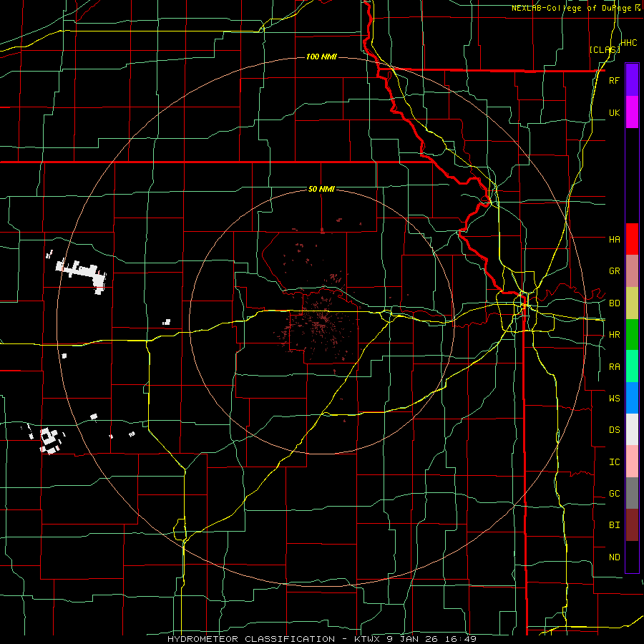Click the RF legend label
The width and height of the screenshot is (644, 644).
(x=614, y=80)
